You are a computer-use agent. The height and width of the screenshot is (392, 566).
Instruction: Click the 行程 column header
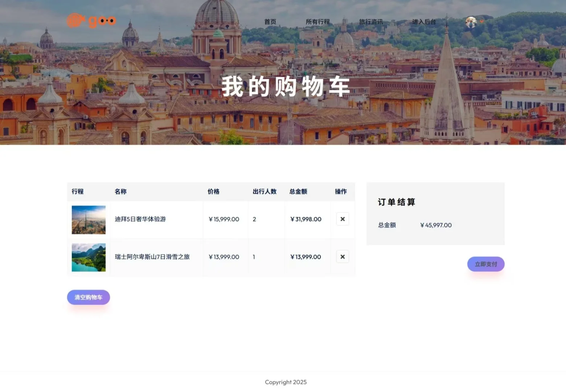pyautogui.click(x=77, y=192)
